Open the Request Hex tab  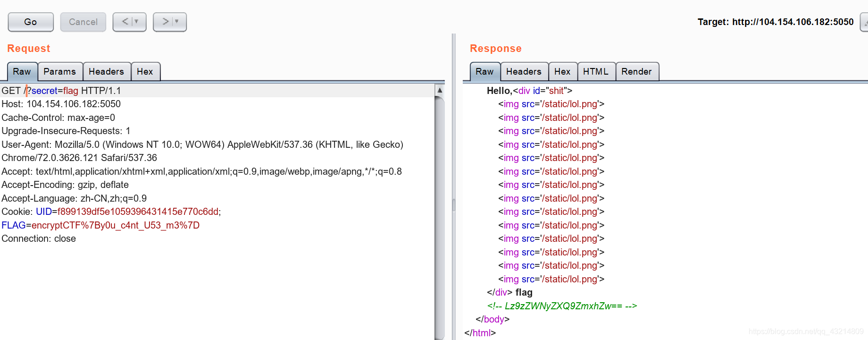145,72
